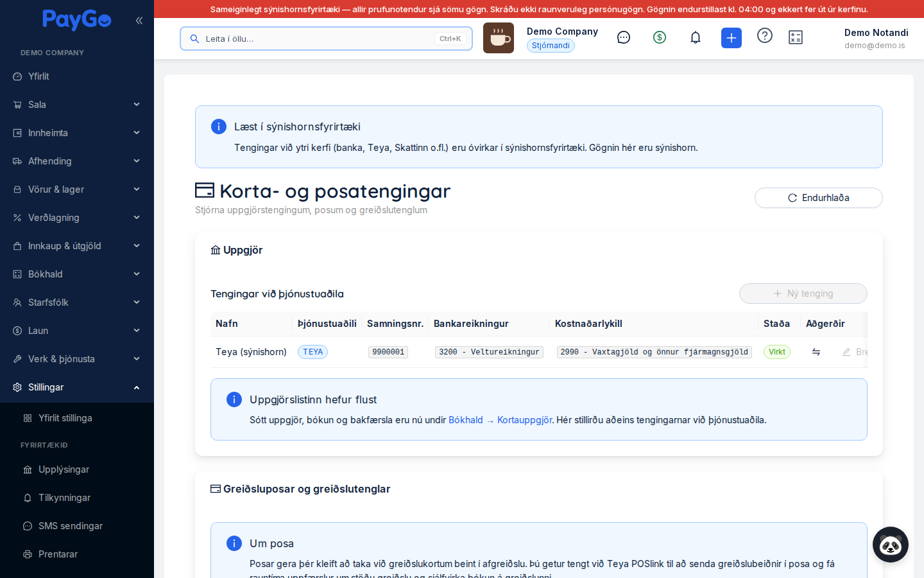Expand the Vörur & lager chevron
The width and height of the screenshot is (924, 578).
tap(137, 189)
